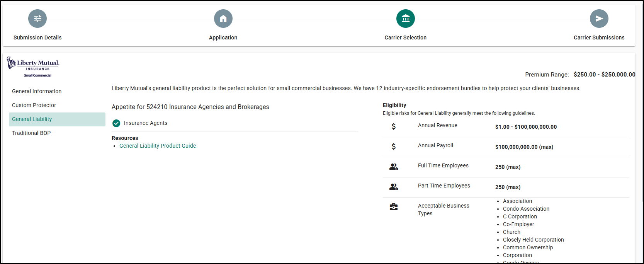Click 250 (max) for Full Time Employees

point(508,167)
